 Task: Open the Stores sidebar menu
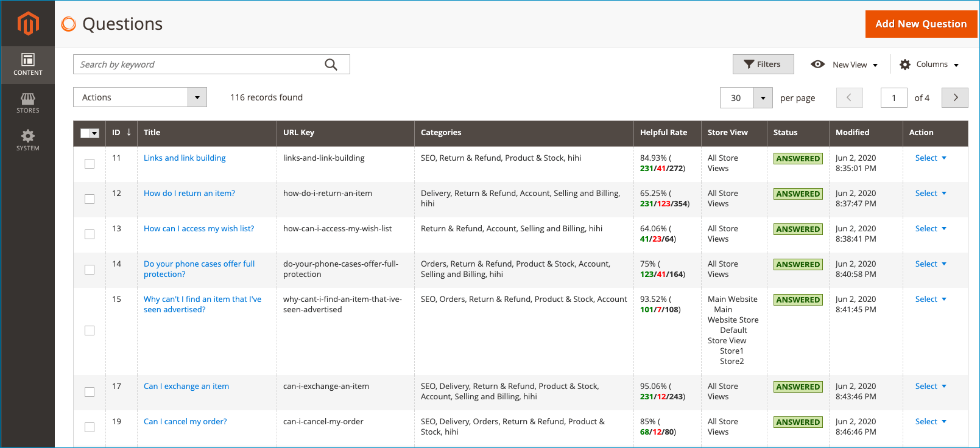point(28,103)
